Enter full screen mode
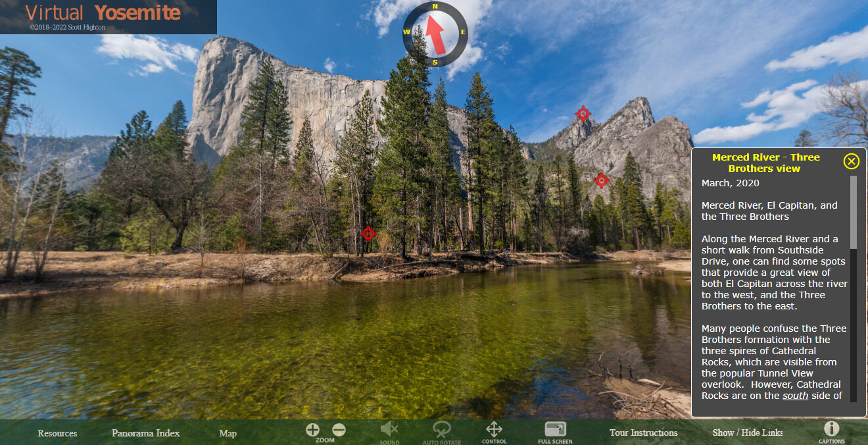 pos(556,429)
